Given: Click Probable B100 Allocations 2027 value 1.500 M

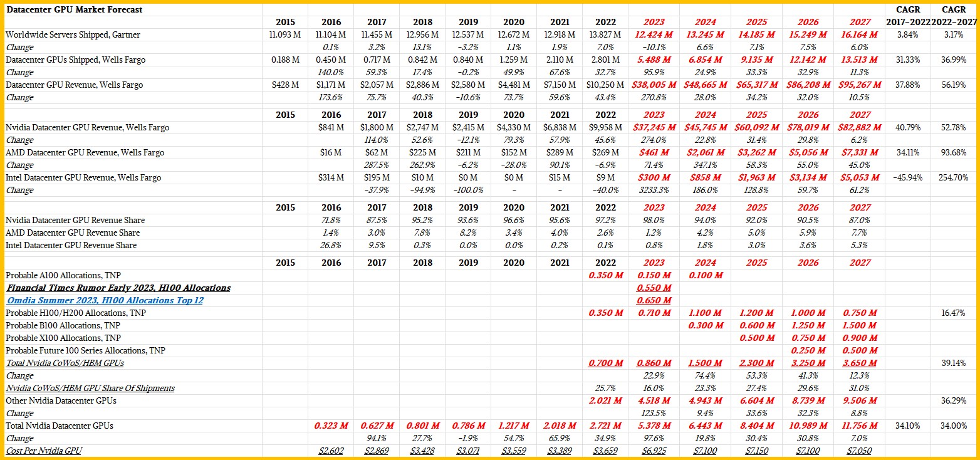Looking at the screenshot, I should 860,325.
